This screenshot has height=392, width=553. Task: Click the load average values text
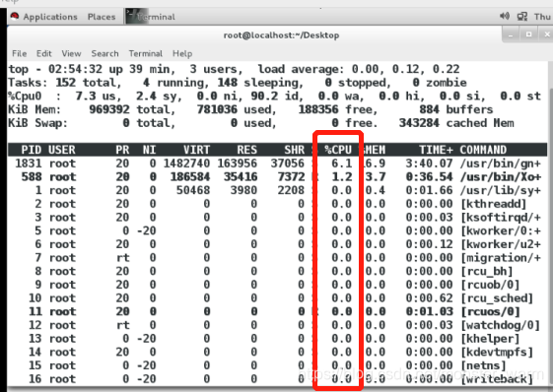click(405, 69)
